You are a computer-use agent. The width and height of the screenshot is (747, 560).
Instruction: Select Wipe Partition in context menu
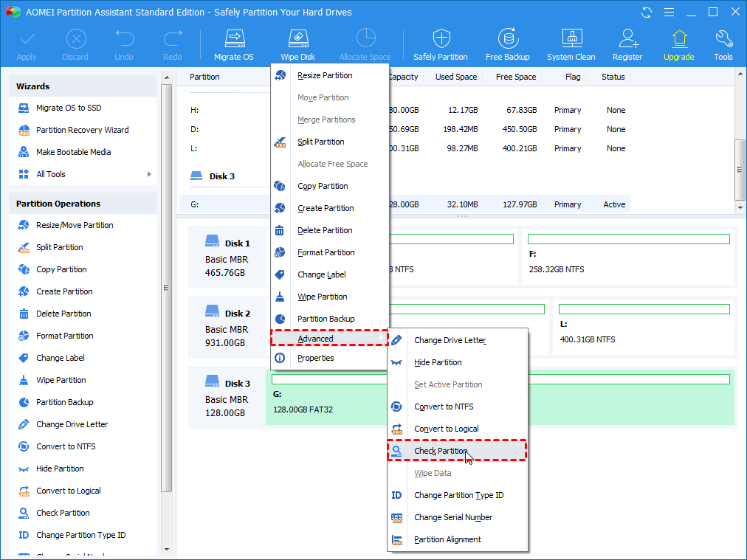pyautogui.click(x=329, y=297)
